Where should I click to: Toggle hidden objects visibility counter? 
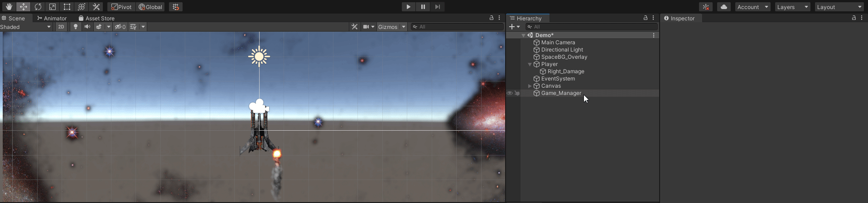pyautogui.click(x=120, y=27)
